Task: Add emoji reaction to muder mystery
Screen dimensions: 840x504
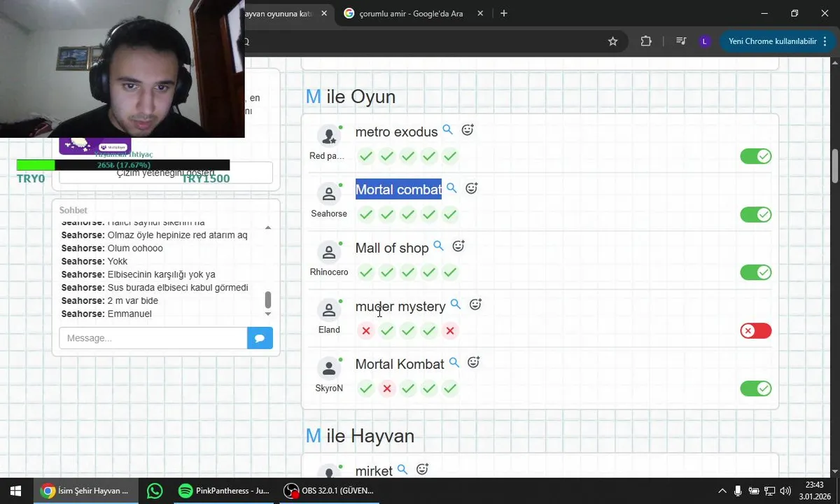Action: (475, 304)
